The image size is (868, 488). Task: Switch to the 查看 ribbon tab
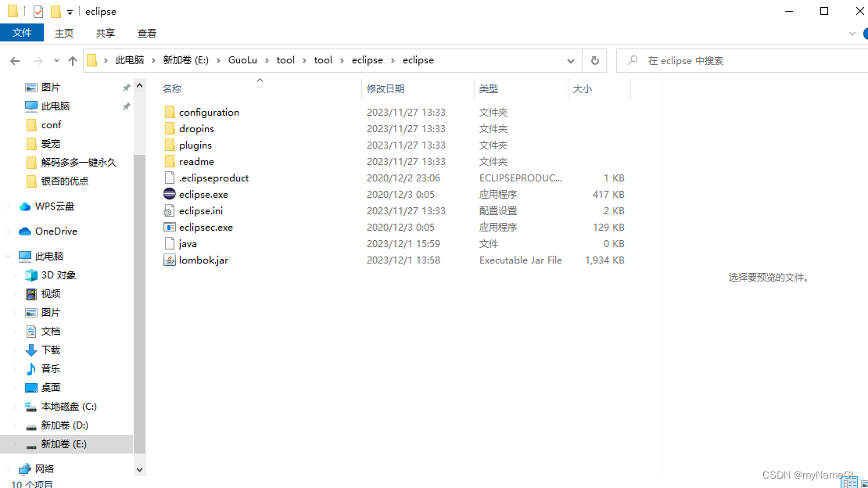pos(147,33)
